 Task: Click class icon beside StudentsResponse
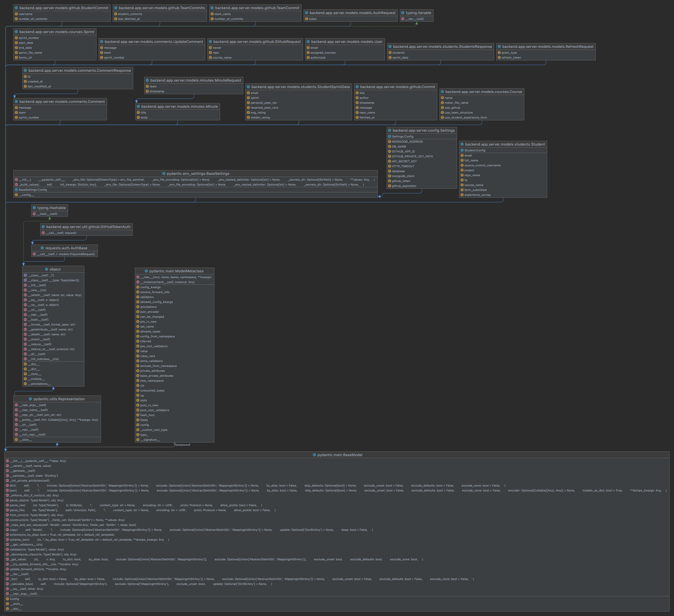point(390,47)
